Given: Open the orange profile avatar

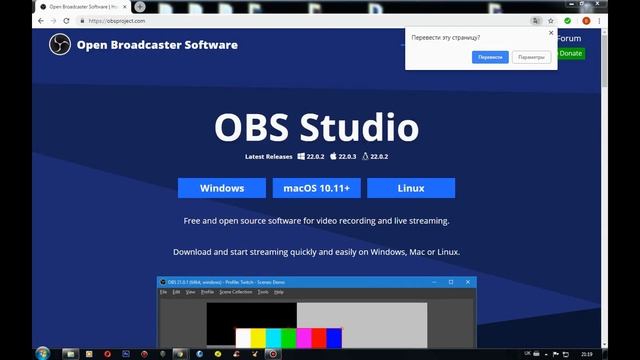Looking at the screenshot, I should coord(586,21).
